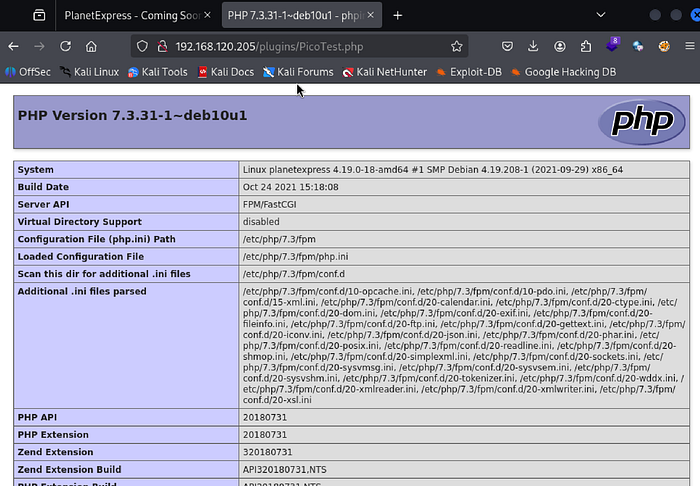Click the Oct 24 2021 15:18:08 value
Viewport: 700px width, 486px height.
[x=291, y=187]
